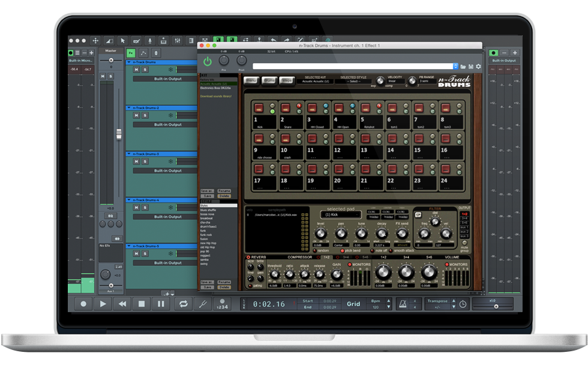Select the funk rock style
This screenshot has height=365, width=588.
206,235
